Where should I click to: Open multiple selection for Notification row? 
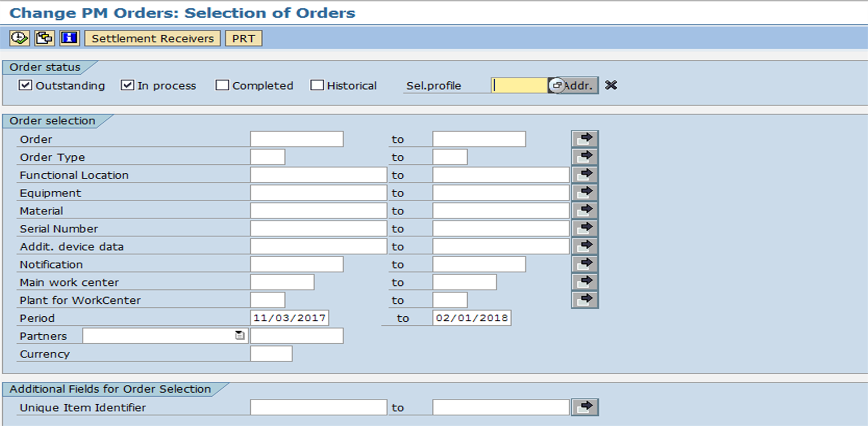[x=585, y=264]
